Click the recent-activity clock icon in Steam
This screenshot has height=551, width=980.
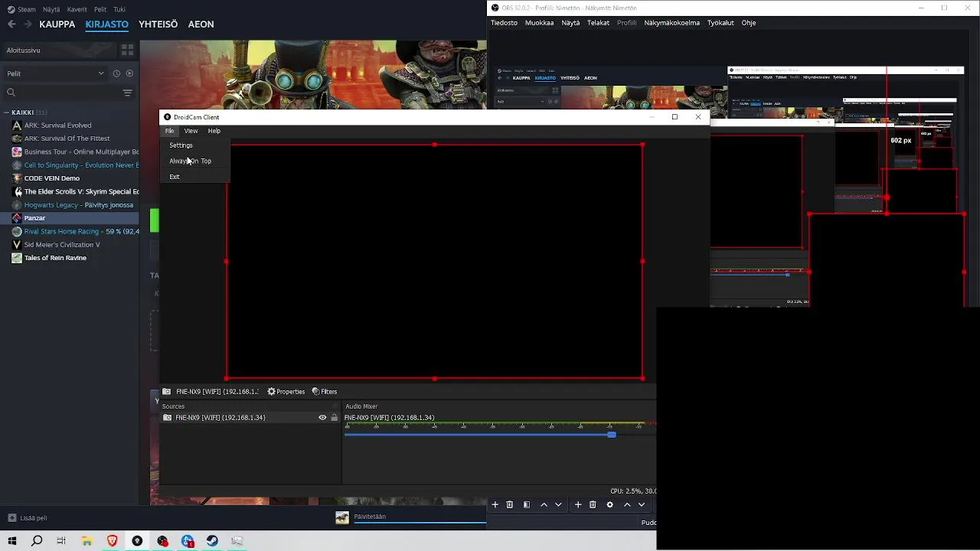point(116,73)
